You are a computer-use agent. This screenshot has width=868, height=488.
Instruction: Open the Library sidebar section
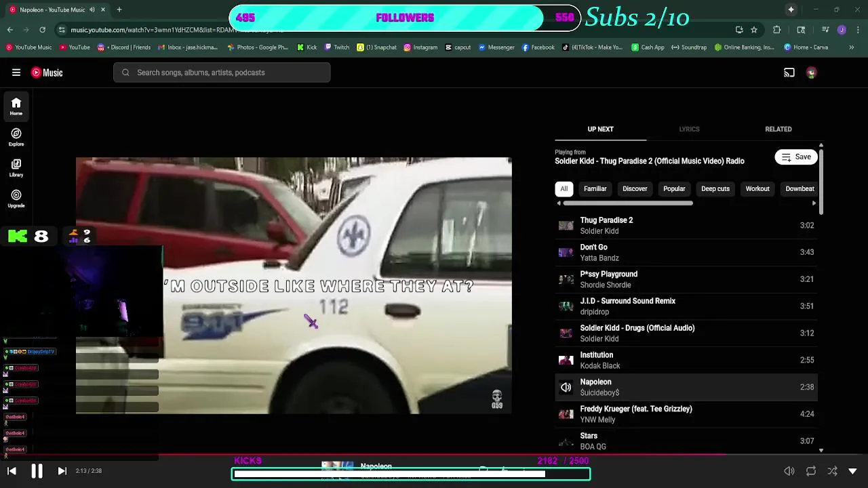pos(16,167)
